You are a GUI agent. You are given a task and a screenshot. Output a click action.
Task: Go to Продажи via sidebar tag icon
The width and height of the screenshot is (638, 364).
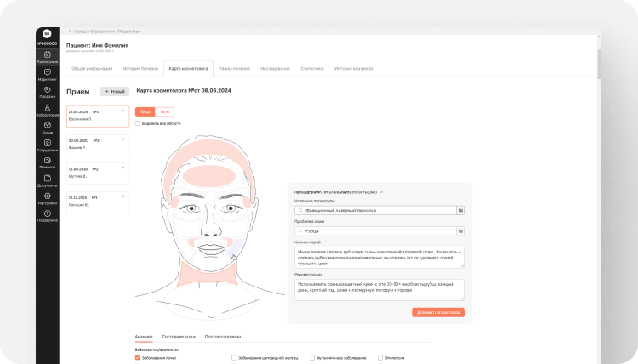(x=47, y=93)
